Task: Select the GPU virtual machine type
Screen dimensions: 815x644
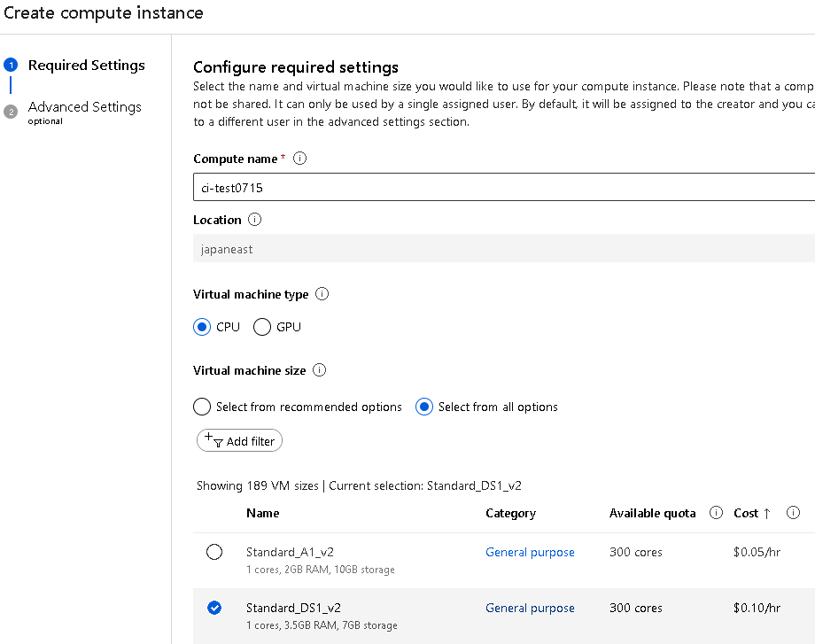Action: click(262, 327)
